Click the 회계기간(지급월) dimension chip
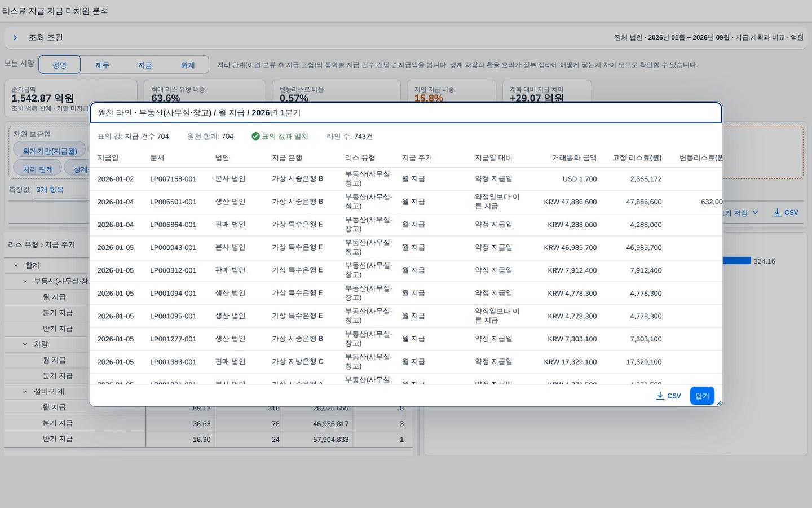Screen dimensions: 812x508 [x=50, y=151]
